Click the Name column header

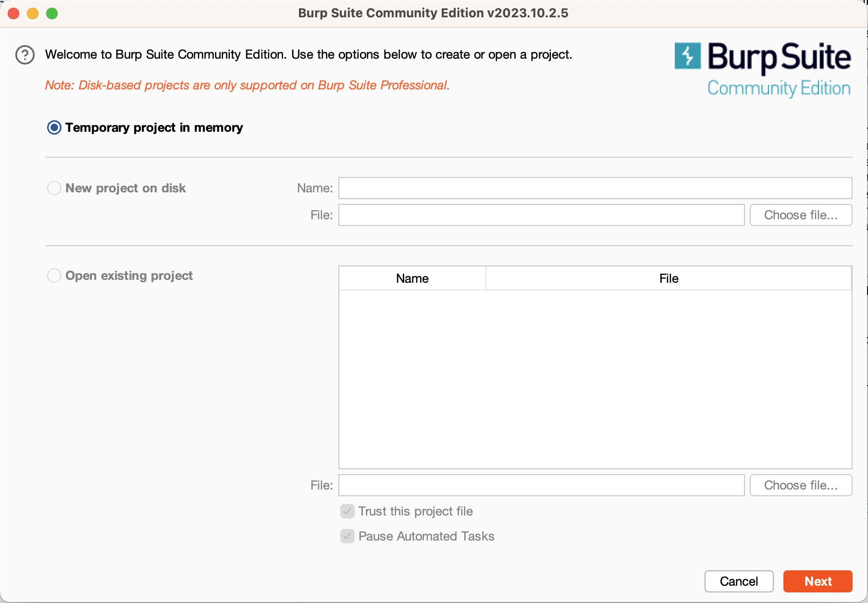point(412,278)
